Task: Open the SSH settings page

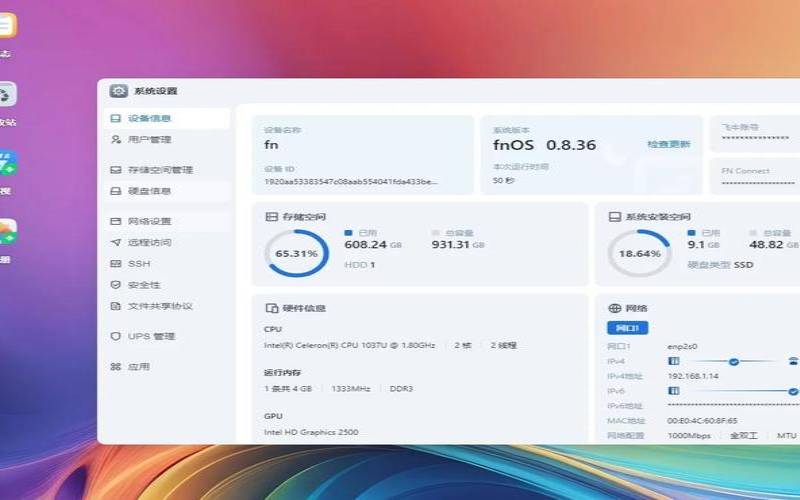Action: 139,264
